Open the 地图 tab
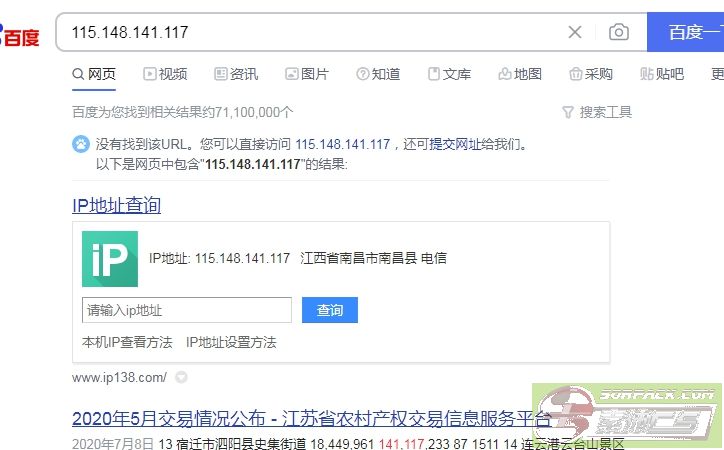This screenshot has height=450, width=724. [x=520, y=74]
